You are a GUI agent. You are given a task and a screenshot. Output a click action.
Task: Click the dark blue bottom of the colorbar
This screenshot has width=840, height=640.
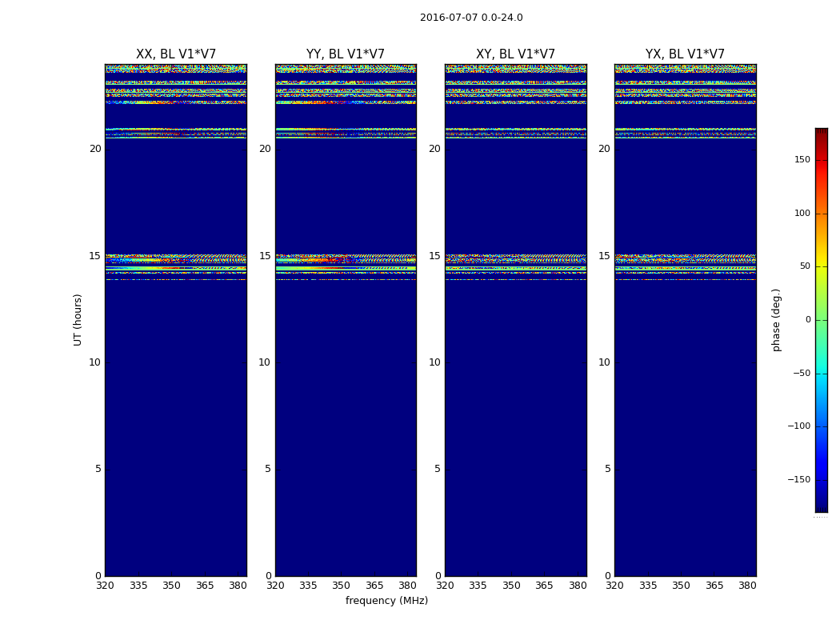pos(821,506)
